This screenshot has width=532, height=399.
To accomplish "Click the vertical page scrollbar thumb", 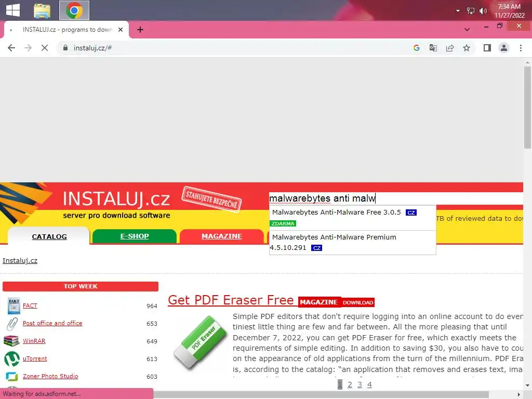I will (527, 107).
